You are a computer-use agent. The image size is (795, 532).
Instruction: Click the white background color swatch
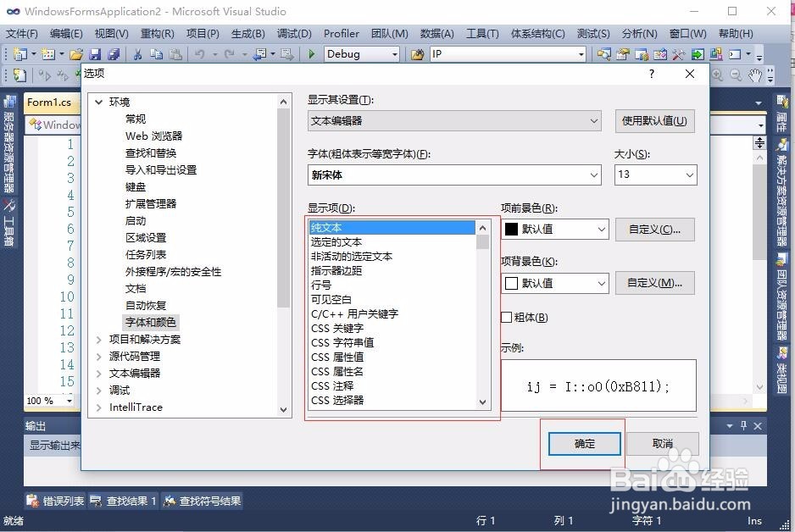pos(512,283)
